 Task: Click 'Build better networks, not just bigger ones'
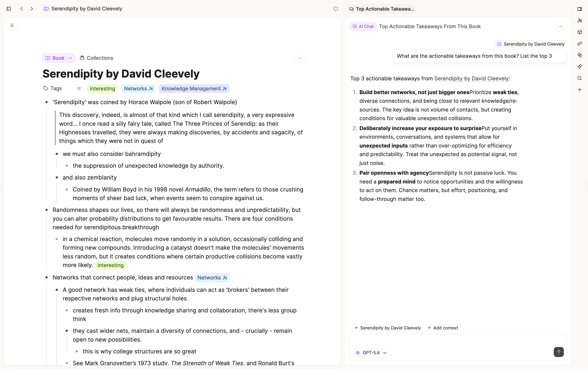pos(414,92)
